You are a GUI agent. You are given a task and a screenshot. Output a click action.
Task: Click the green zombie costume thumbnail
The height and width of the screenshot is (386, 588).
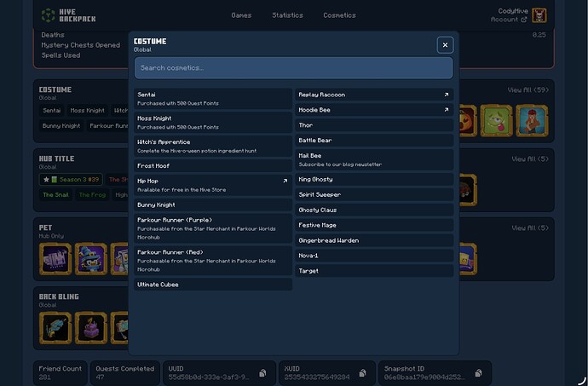tap(496, 121)
